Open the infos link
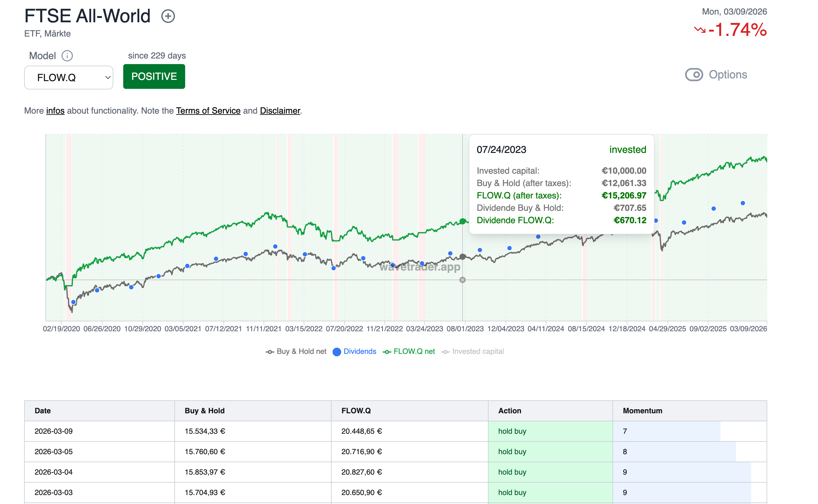The height and width of the screenshot is (504, 818). [x=55, y=111]
